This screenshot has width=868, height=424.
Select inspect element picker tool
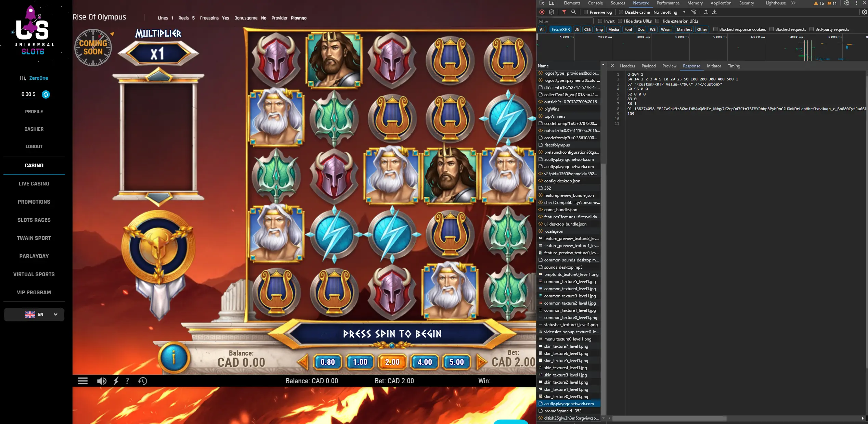(542, 3)
